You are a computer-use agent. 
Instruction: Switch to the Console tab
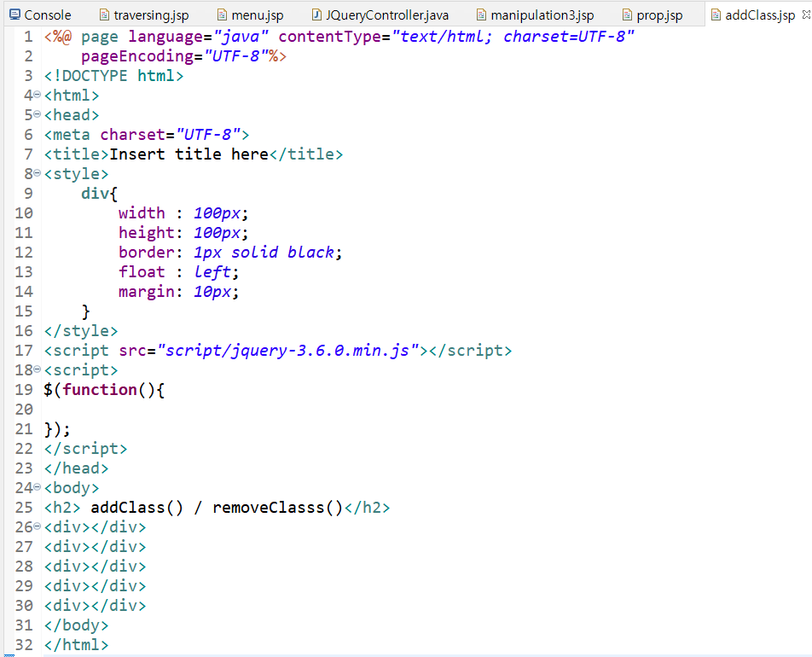[40, 15]
